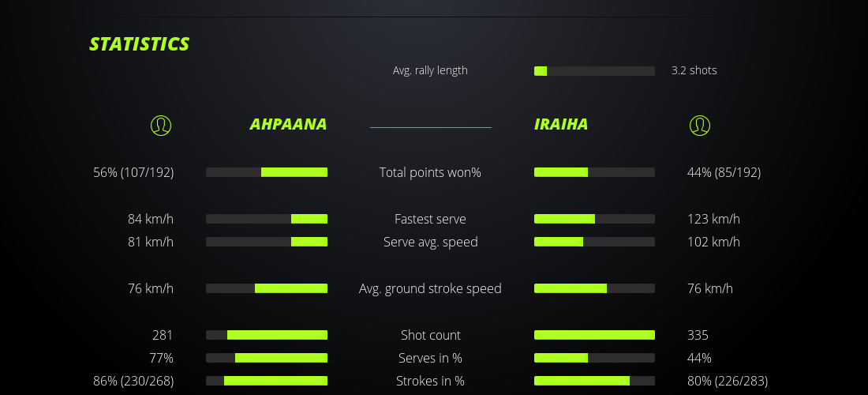868x395 pixels.
Task: Select the AHPAANA player name
Action: tap(288, 125)
